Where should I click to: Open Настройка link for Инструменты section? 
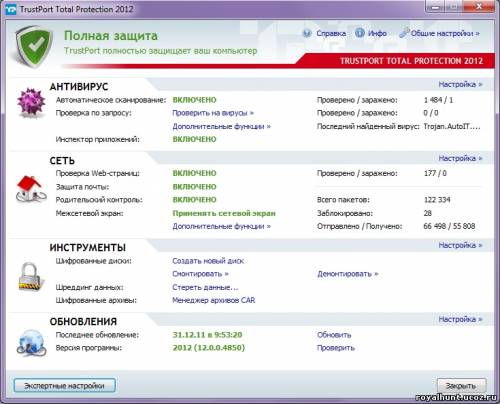click(460, 245)
